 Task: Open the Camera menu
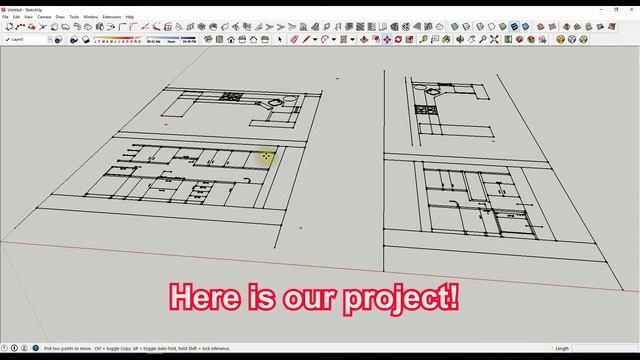[x=44, y=17]
